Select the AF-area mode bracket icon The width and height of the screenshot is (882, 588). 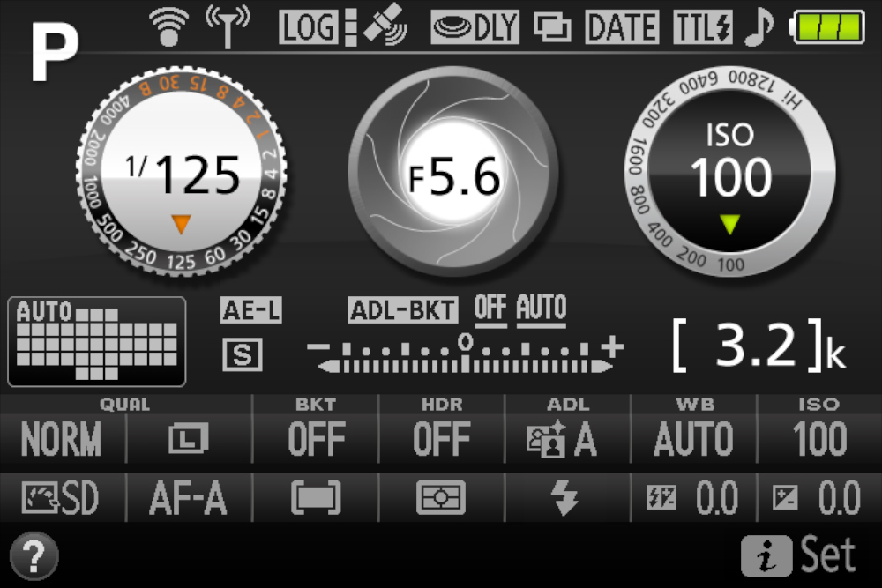315,499
